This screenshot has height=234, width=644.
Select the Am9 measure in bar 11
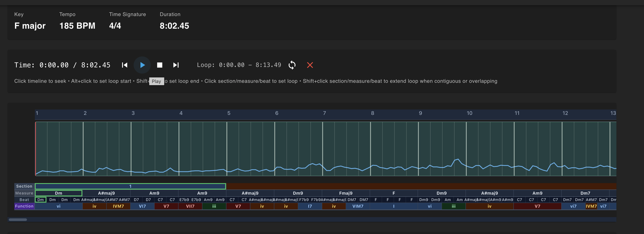[537, 193]
